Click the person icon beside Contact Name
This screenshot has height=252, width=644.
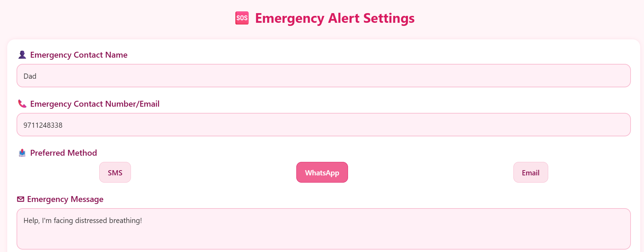pyautogui.click(x=22, y=55)
